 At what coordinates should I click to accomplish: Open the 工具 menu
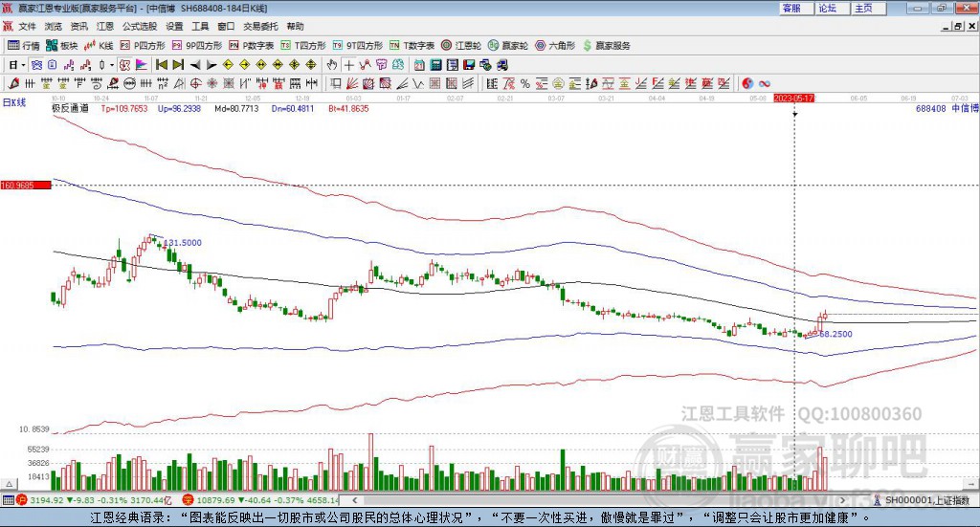coord(200,26)
